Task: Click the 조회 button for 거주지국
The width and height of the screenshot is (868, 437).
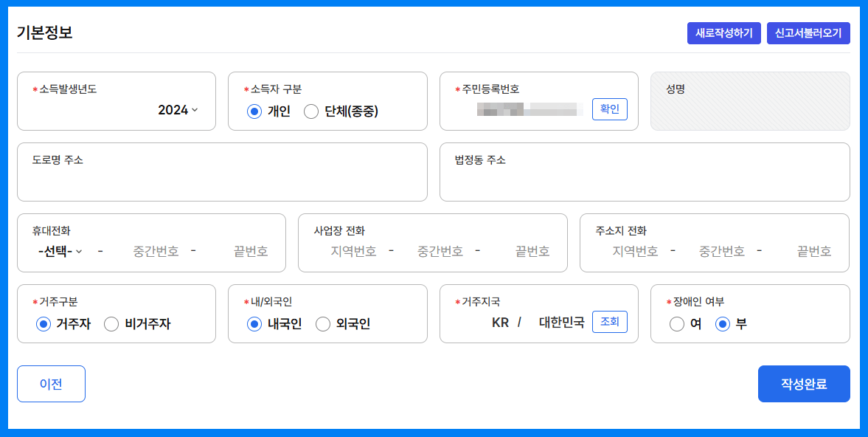Action: 609,322
